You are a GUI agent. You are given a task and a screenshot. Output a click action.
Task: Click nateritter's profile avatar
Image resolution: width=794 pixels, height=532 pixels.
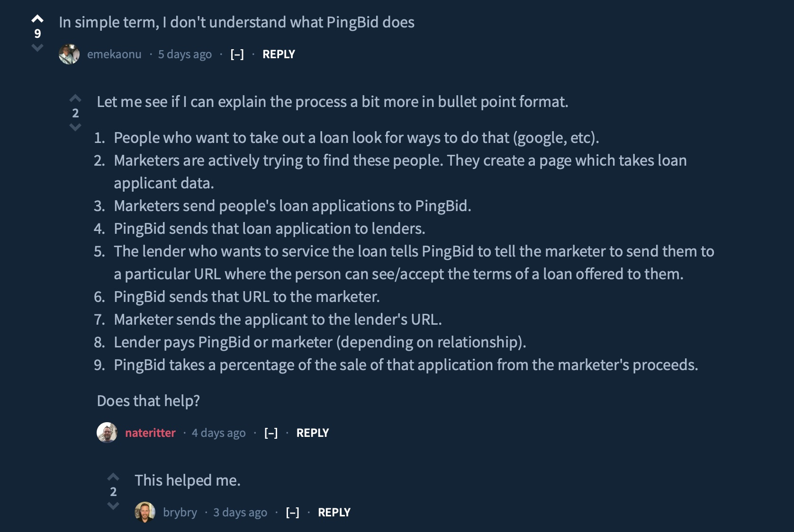pyautogui.click(x=107, y=433)
